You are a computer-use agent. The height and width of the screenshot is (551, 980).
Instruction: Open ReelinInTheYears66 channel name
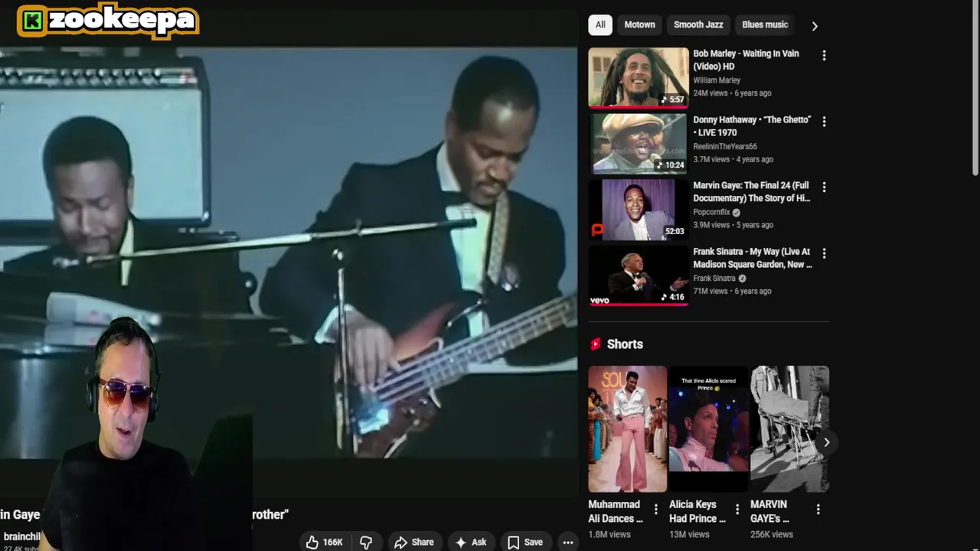point(725,146)
